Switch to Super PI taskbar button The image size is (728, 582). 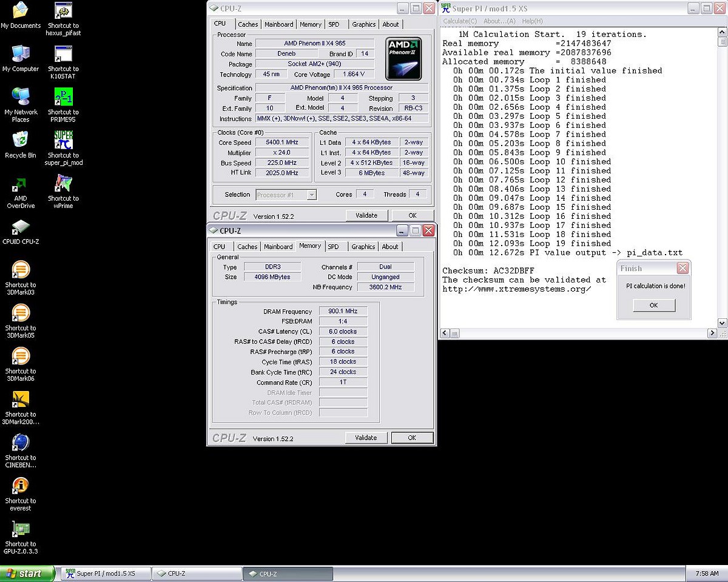[106, 574]
